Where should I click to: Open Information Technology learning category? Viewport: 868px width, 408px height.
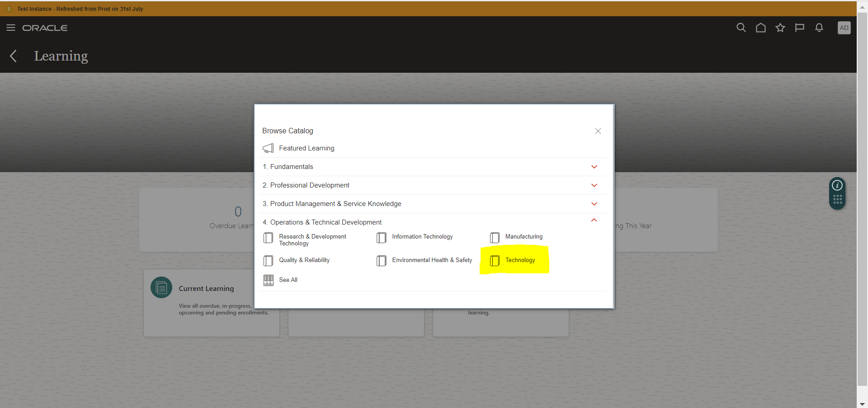pyautogui.click(x=422, y=236)
